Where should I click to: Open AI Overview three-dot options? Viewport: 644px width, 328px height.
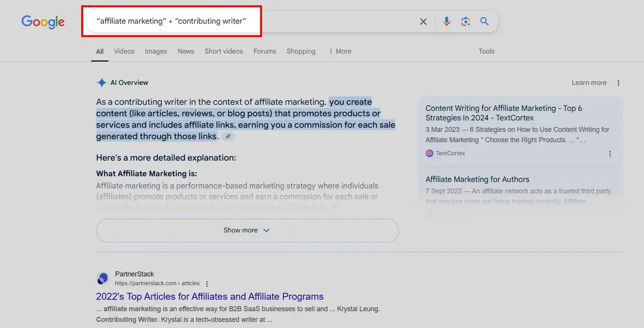(618, 83)
